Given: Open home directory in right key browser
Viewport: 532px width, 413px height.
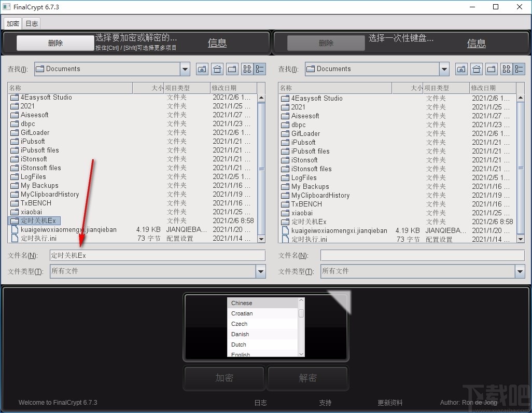Looking at the screenshot, I should point(477,68).
